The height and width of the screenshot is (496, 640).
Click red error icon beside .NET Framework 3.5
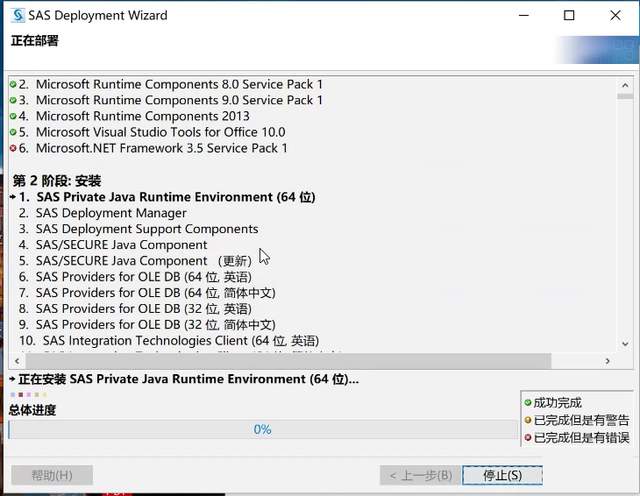(13, 148)
